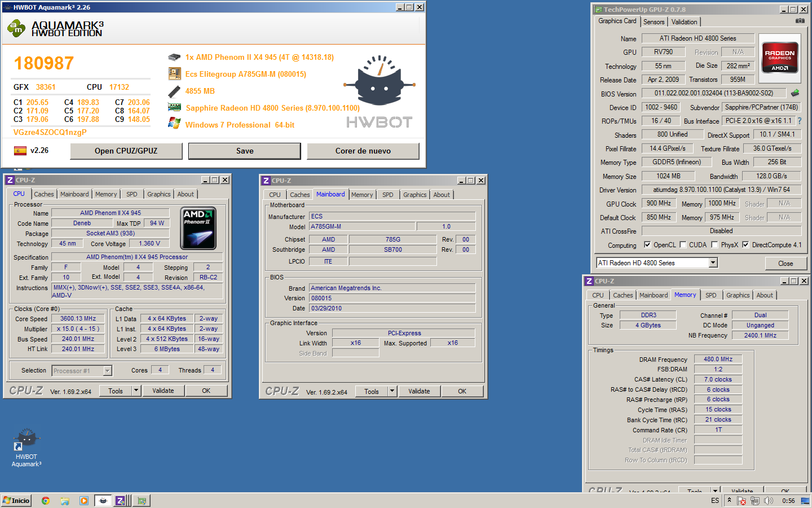This screenshot has height=508, width=812.
Task: Click the volume speaker tray icon
Action: pyautogui.click(x=767, y=501)
